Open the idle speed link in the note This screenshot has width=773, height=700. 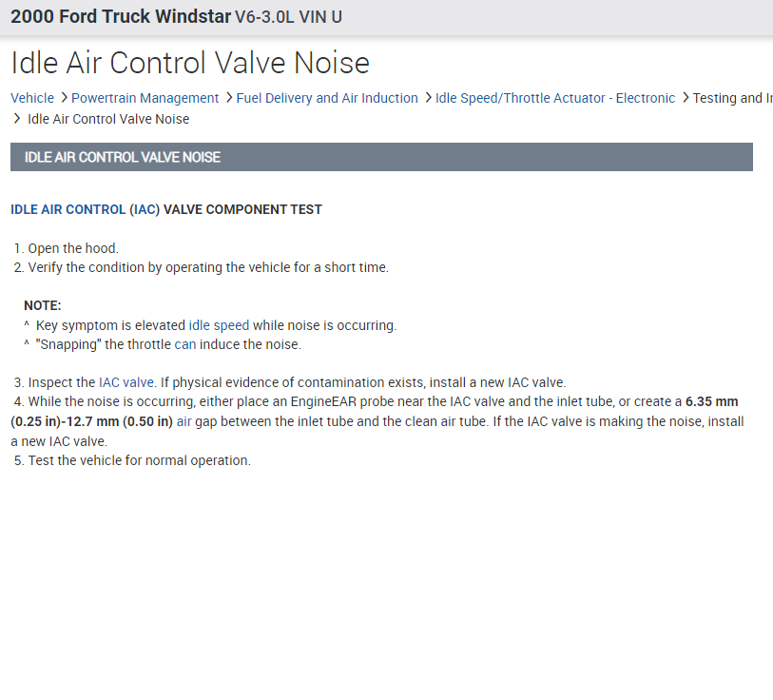click(219, 325)
